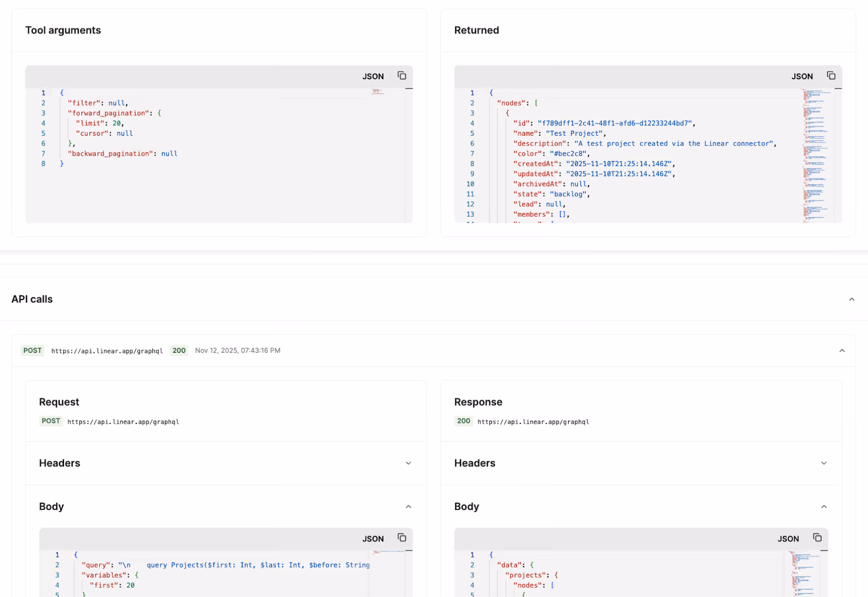
Task: Click the "query" line in Request Body
Action: coord(226,565)
